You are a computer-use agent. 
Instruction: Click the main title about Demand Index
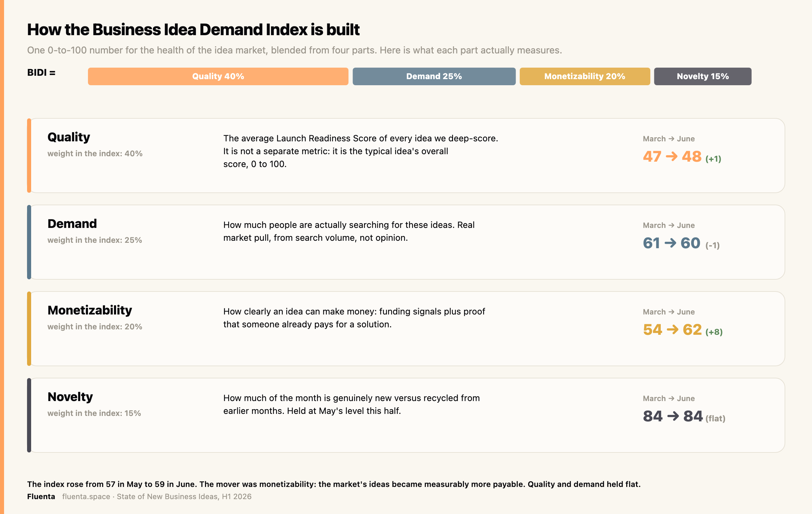193,30
